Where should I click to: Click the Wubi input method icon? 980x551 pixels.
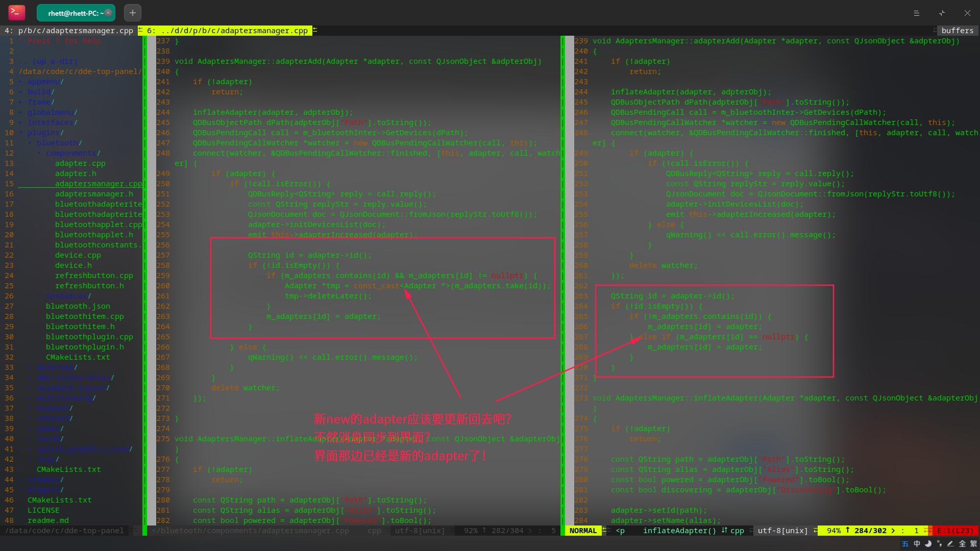click(x=905, y=544)
